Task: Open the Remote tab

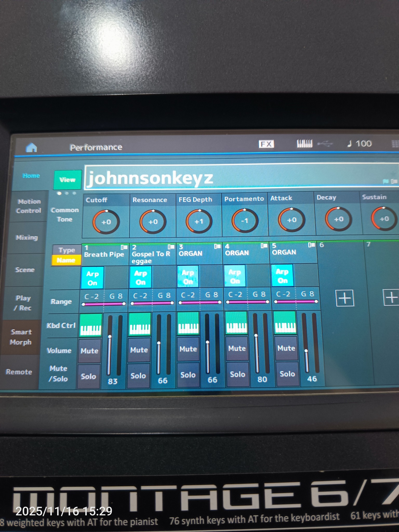Action: pos(19,372)
